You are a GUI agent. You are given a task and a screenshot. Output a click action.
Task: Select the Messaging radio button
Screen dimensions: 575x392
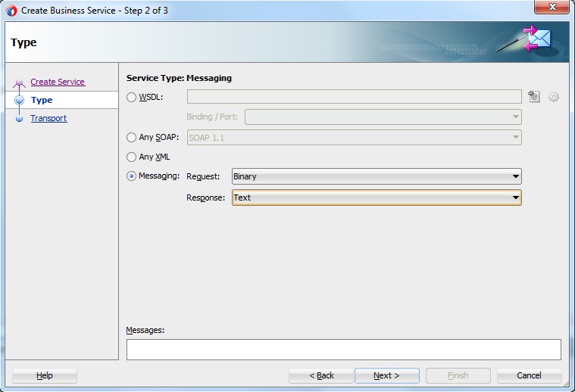click(x=131, y=176)
